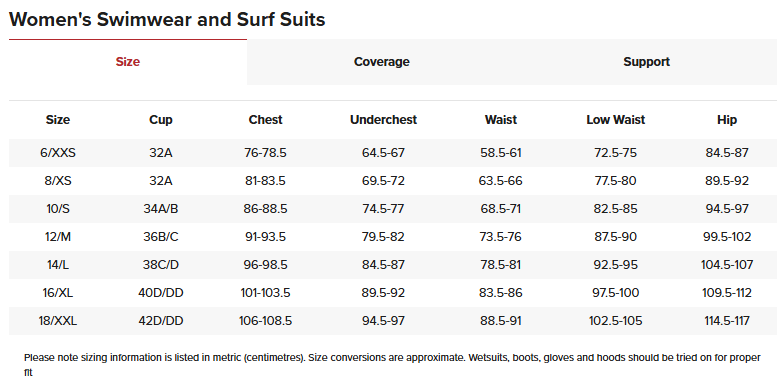Click the 12/M size cell
Image resolution: width=783 pixels, height=381 pixels.
[58, 237]
